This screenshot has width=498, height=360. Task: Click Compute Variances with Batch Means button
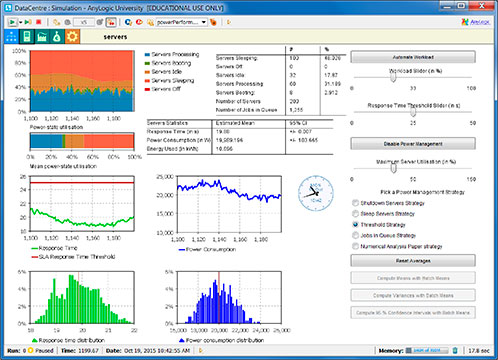point(413,295)
